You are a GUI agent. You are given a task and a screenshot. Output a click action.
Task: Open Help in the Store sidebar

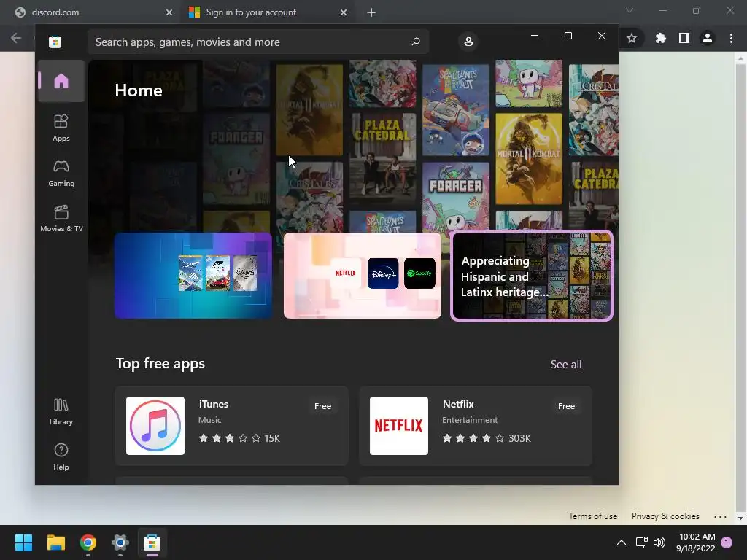coord(61,457)
